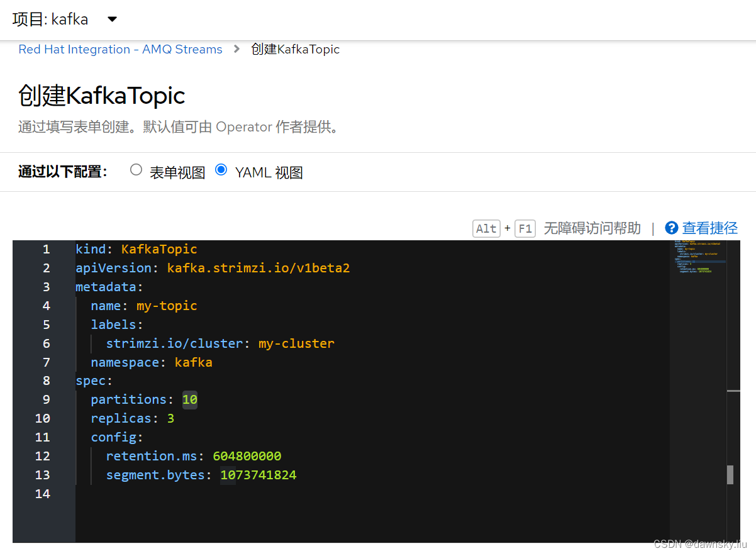Click the apiVersion key on line 2
The image size is (756, 556).
(x=113, y=268)
